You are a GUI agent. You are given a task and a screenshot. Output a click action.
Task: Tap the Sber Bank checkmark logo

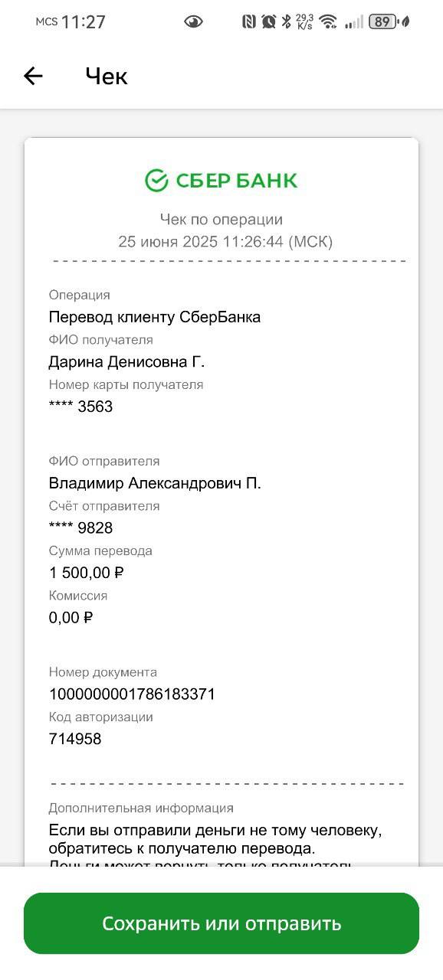[x=156, y=181]
